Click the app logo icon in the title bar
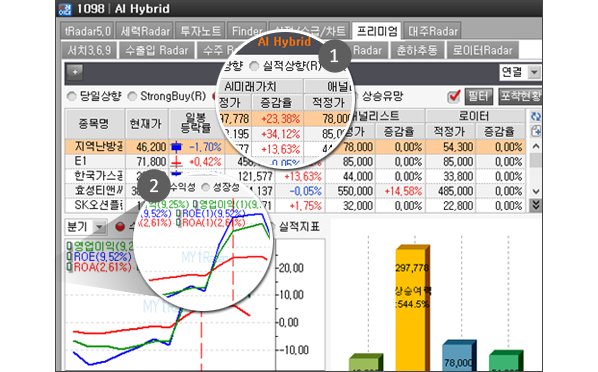Screen dimensions: 598x372 (x=65, y=9)
